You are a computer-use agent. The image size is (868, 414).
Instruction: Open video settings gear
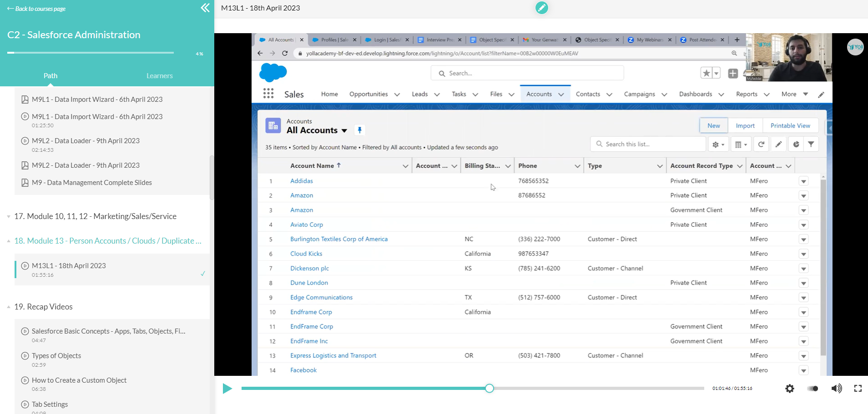[x=790, y=389]
